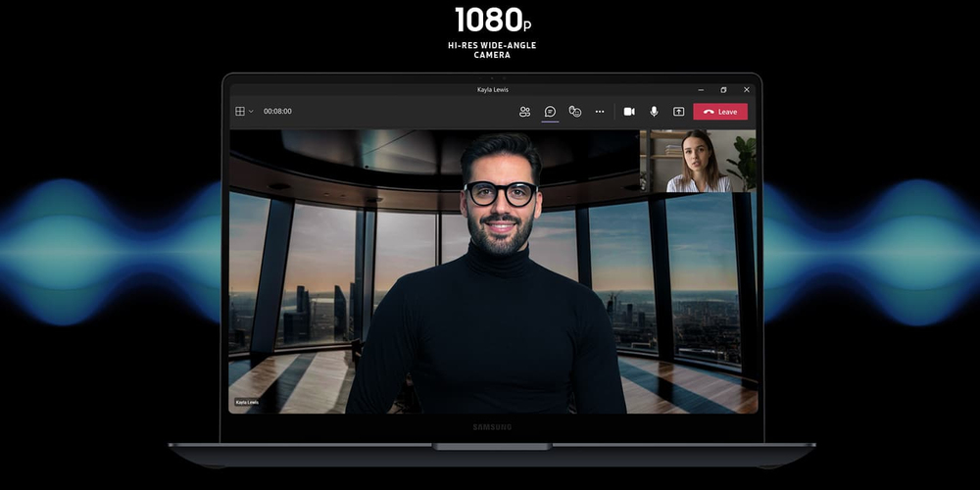Click the Kayla Lewis name label on video

[x=245, y=402]
